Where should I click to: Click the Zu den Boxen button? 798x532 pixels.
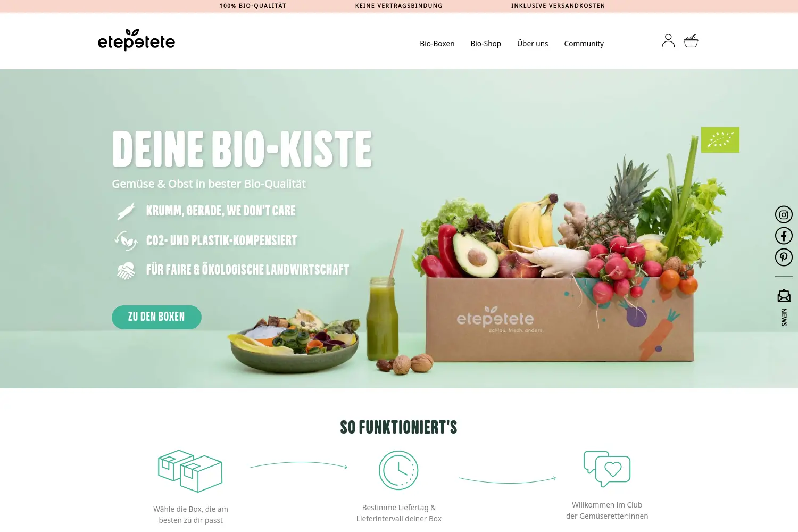156,317
